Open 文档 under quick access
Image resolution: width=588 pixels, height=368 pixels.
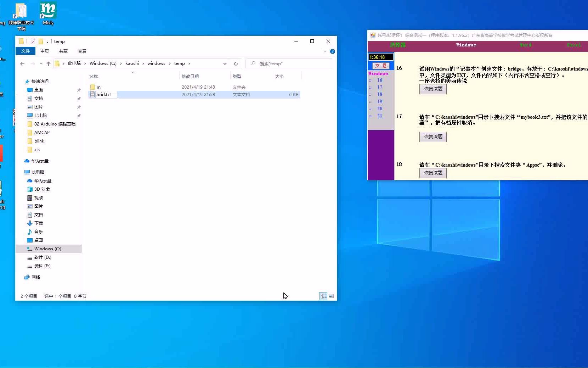click(x=39, y=99)
